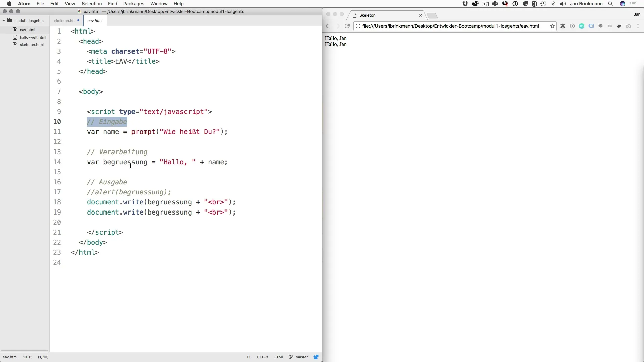The width and height of the screenshot is (644, 362).
Task: Click the Buffer stacked-layers extension icon
Action: 563,26
